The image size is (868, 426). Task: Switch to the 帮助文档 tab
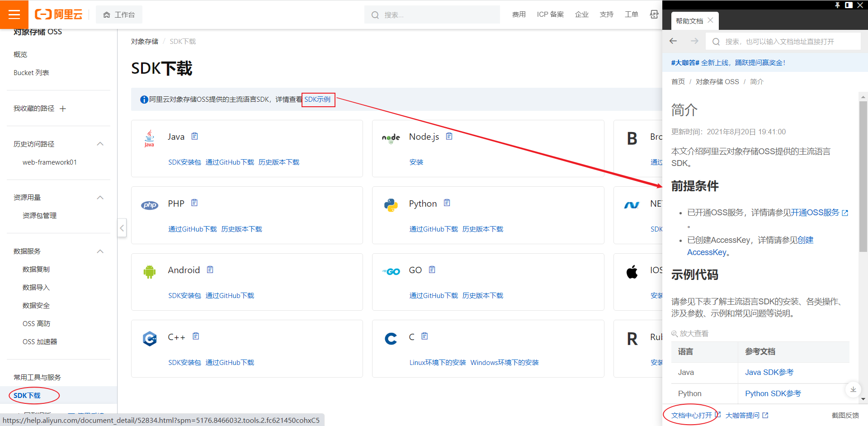coord(691,20)
